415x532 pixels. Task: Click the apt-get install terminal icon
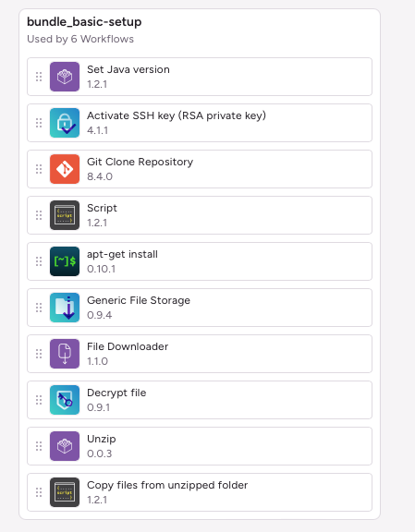click(x=65, y=261)
